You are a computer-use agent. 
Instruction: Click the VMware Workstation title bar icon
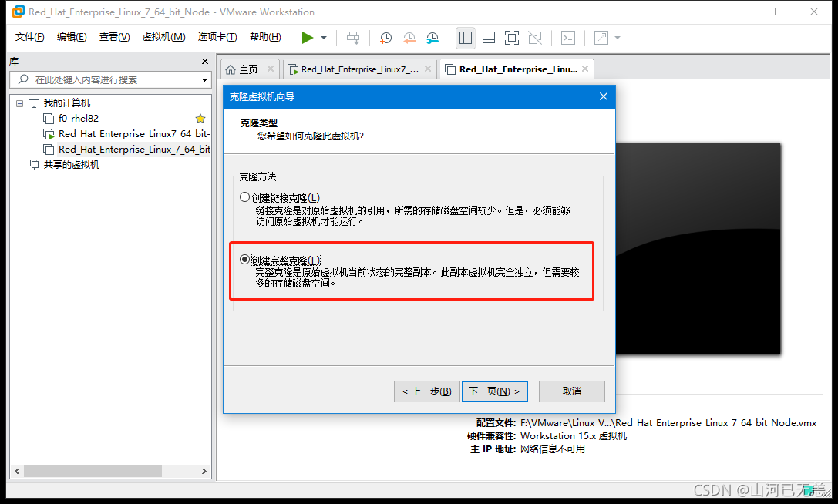tap(19, 12)
